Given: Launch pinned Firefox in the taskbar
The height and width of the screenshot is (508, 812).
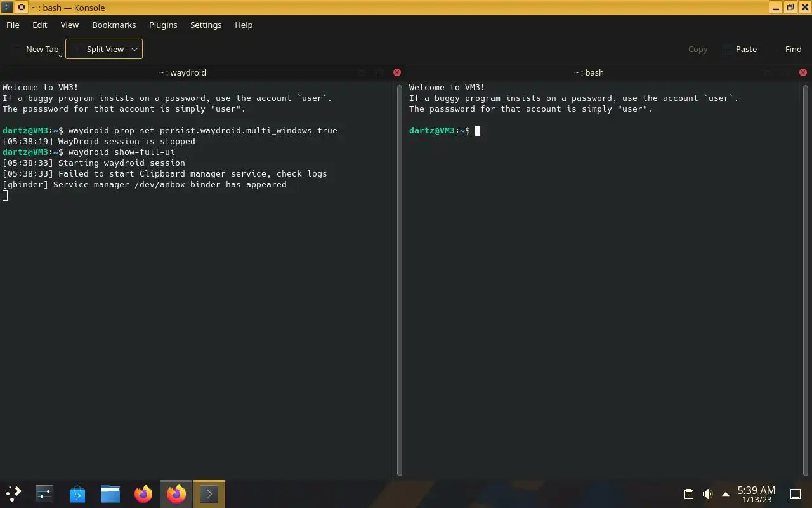Looking at the screenshot, I should (x=143, y=493).
